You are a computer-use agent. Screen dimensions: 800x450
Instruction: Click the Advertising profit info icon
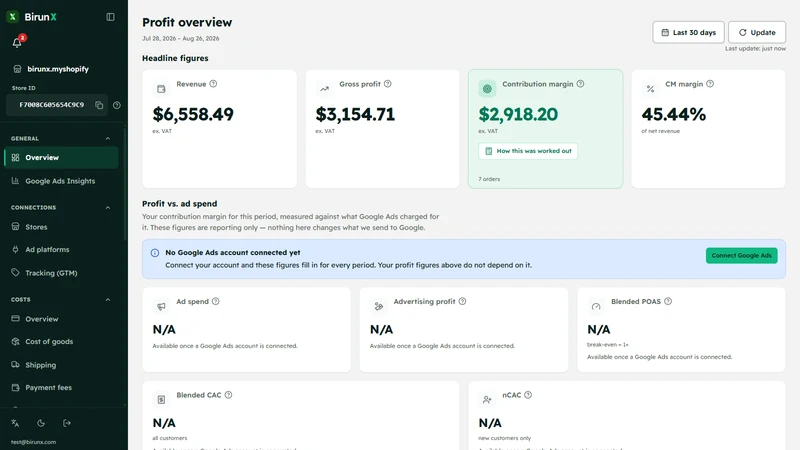(x=462, y=301)
